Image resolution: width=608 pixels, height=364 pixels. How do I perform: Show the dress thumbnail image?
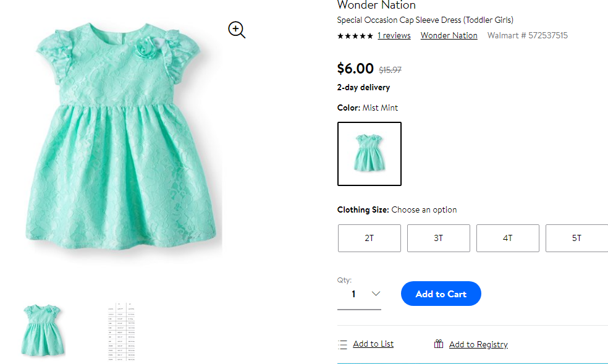tap(42, 330)
